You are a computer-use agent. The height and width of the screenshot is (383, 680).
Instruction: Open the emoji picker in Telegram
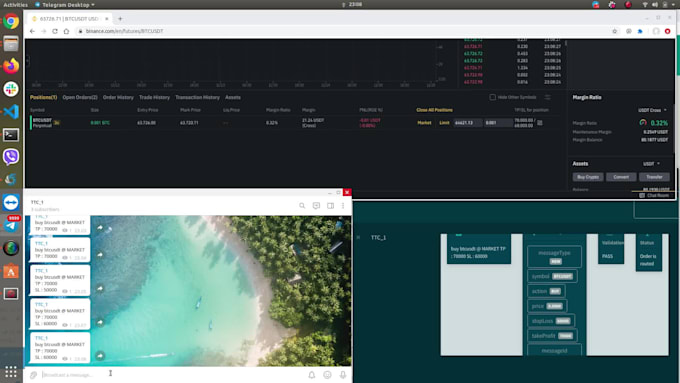(327, 375)
